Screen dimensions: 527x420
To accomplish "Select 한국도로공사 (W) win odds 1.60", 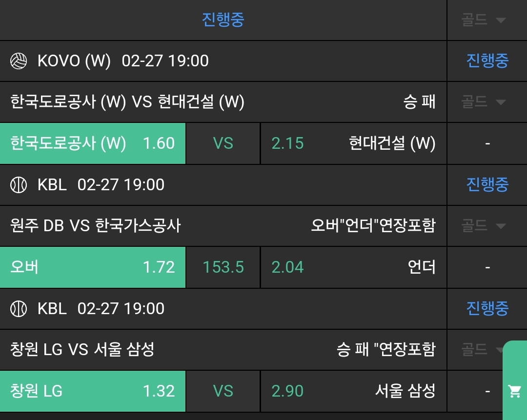I will tap(93, 143).
